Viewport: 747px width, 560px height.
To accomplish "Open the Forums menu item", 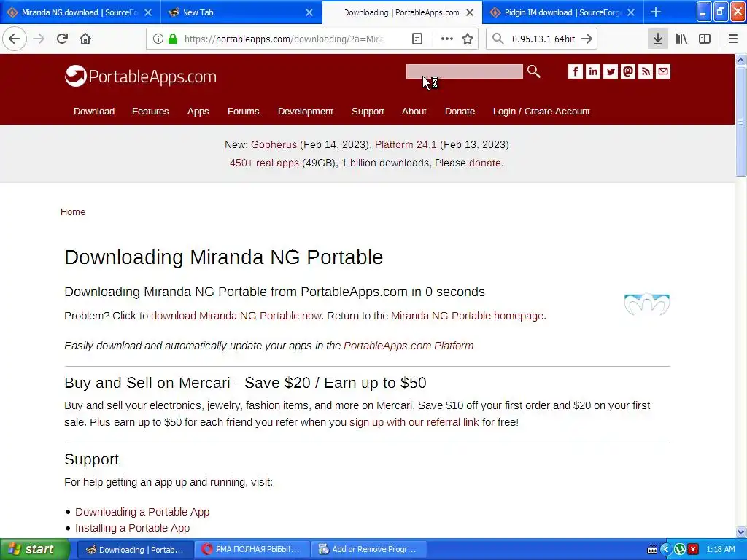I will 243,112.
